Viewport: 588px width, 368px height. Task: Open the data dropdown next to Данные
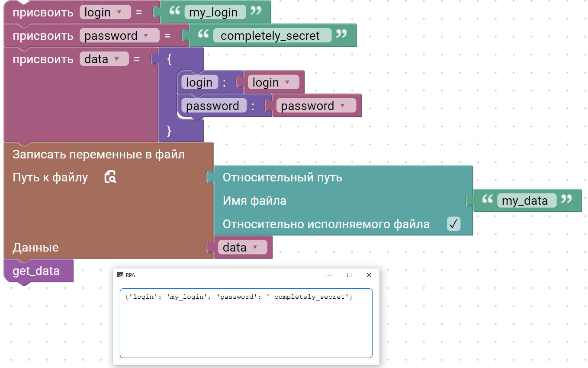pyautogui.click(x=255, y=247)
